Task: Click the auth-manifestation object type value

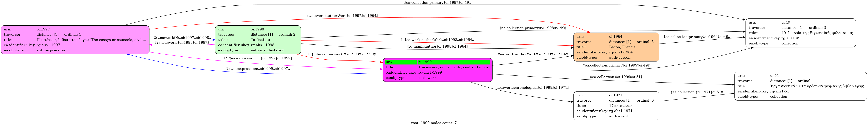Action: click(268, 50)
